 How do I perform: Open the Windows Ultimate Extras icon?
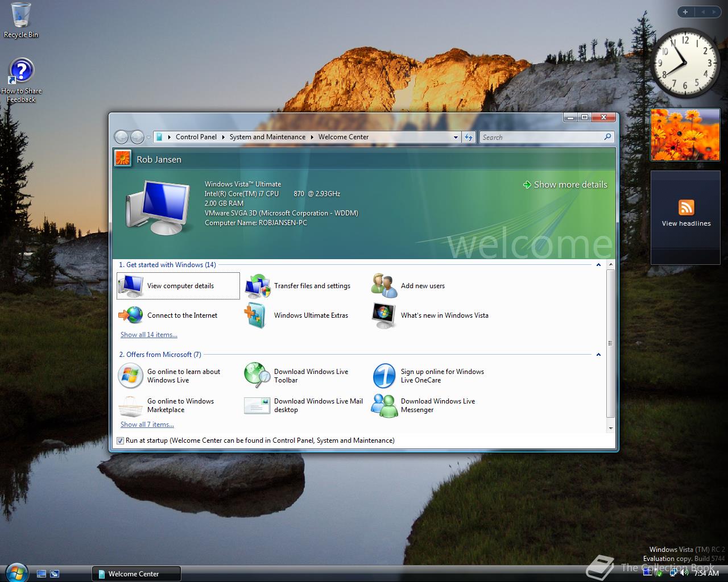click(256, 315)
